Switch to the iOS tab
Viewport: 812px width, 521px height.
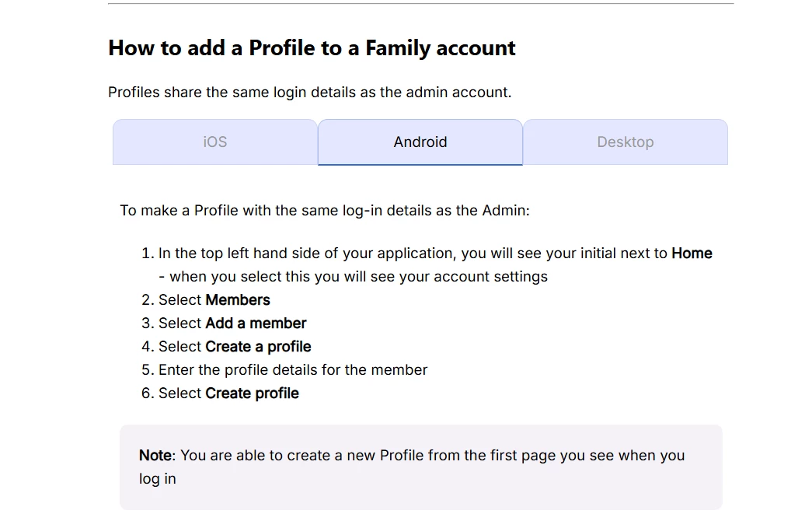pos(215,142)
